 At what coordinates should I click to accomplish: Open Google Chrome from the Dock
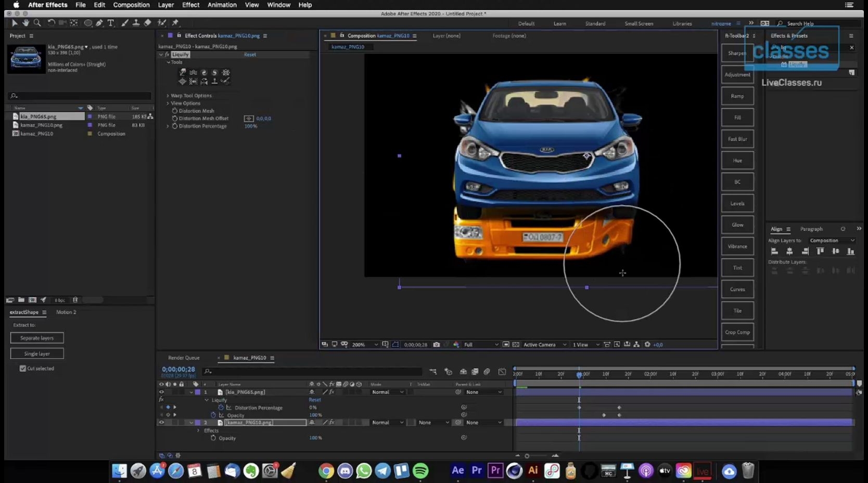coord(326,471)
